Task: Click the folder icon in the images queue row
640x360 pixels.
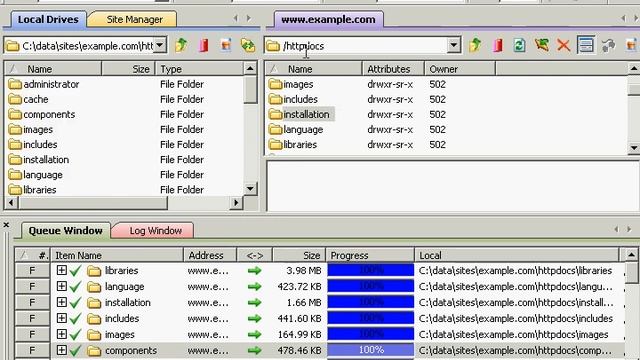Action: pyautogui.click(x=94, y=335)
